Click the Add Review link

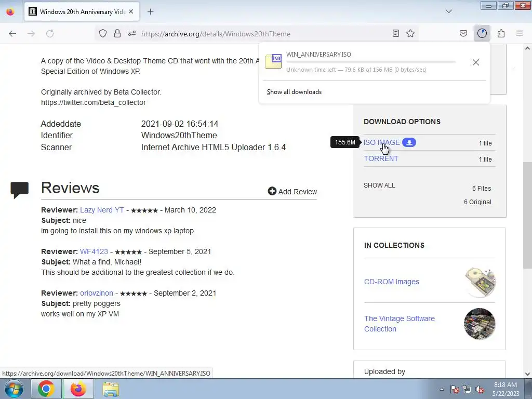(292, 192)
